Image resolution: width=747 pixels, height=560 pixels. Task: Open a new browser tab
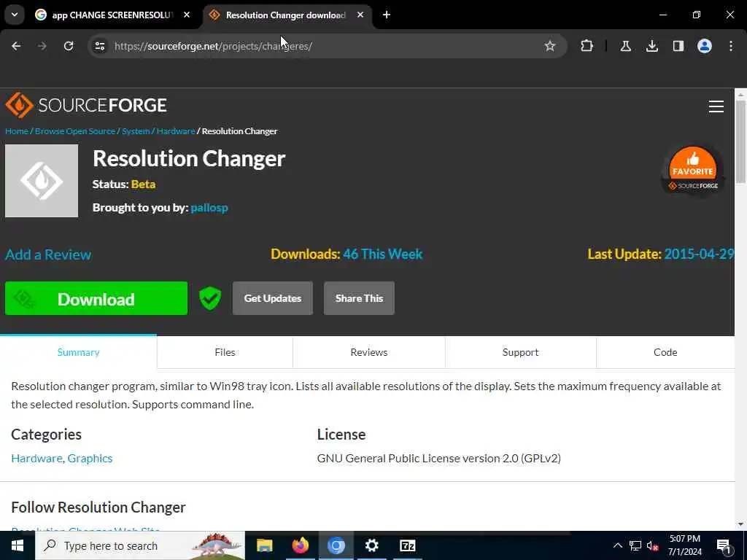click(387, 15)
